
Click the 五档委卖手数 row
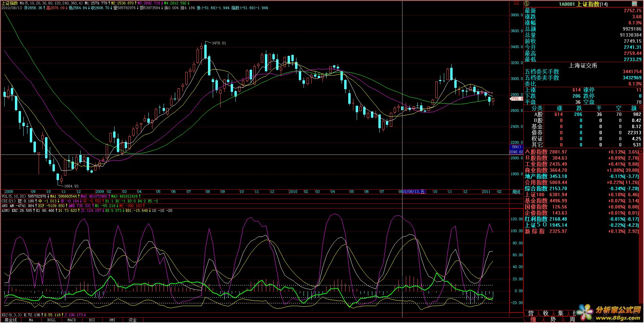[x=583, y=78]
